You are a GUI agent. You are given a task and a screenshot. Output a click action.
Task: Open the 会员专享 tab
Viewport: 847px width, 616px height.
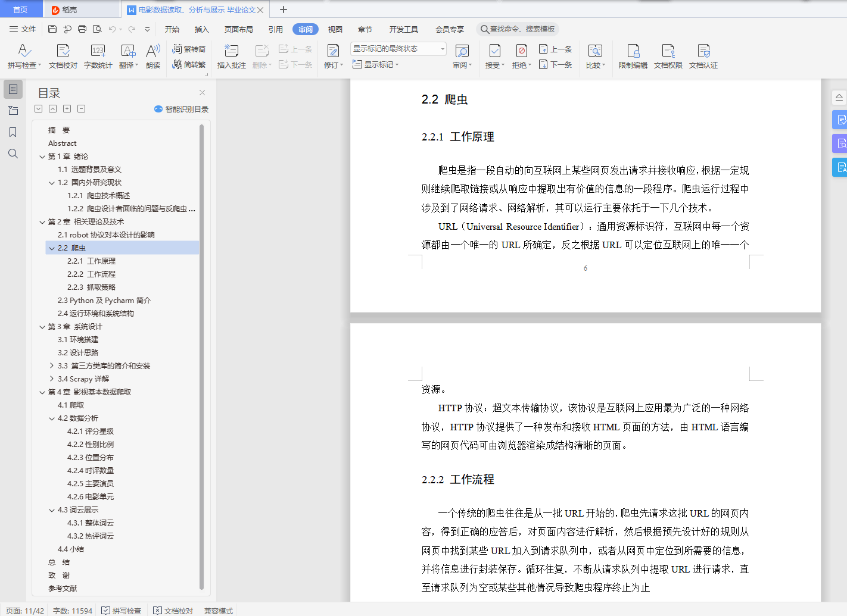[450, 29]
